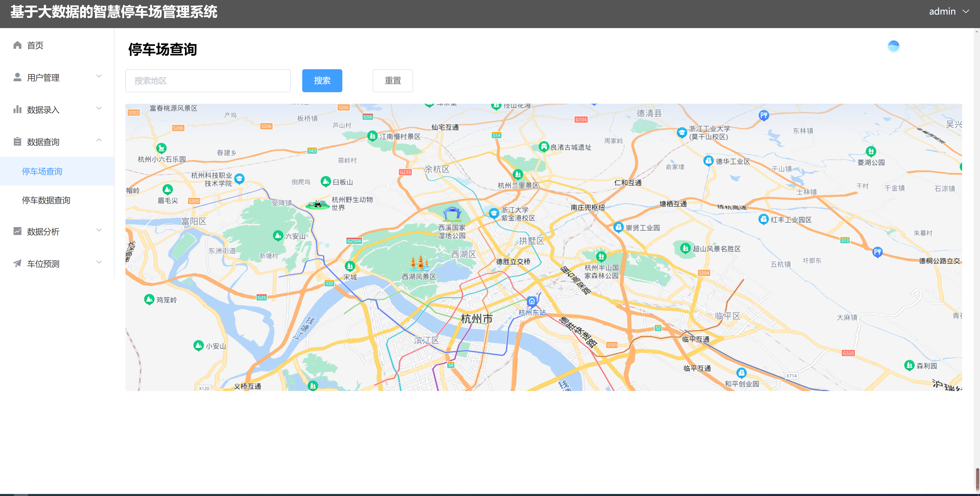
Task: Expand the 车位预测 menu chevron
Action: 99,262
